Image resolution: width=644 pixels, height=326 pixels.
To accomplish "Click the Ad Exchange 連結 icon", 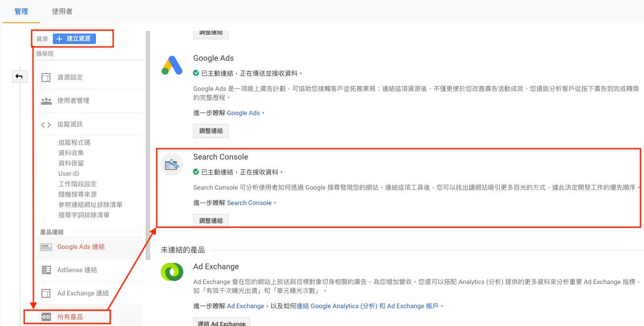I will point(46,293).
